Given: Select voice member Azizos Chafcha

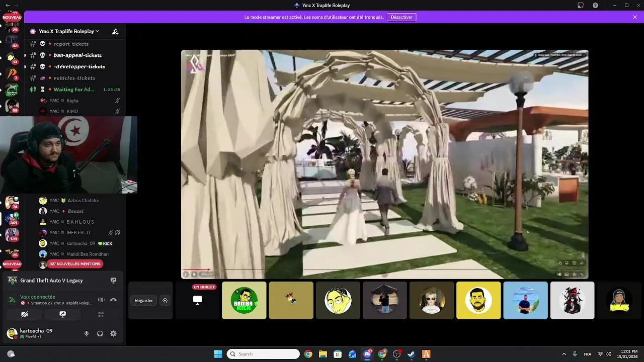Looking at the screenshot, I should click(80, 201).
